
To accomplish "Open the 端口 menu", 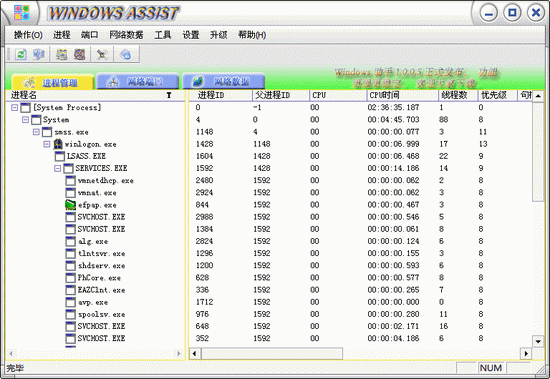I will 89,35.
